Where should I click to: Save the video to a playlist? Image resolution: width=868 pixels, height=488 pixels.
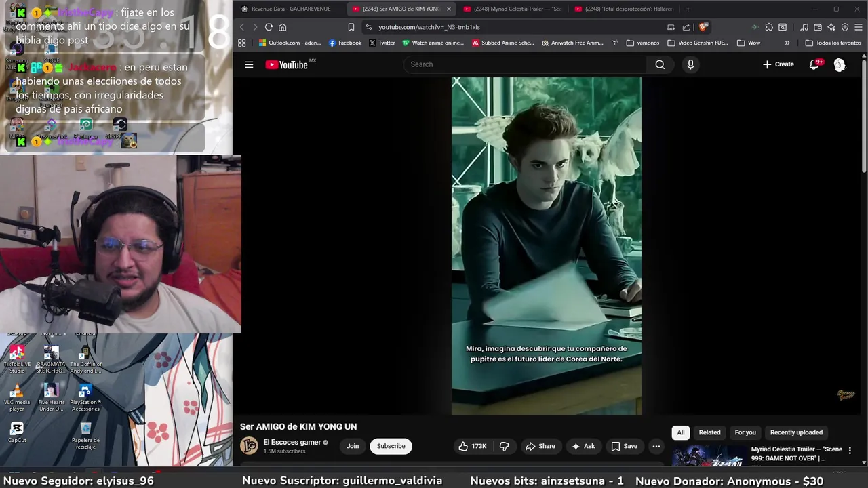coord(625,446)
